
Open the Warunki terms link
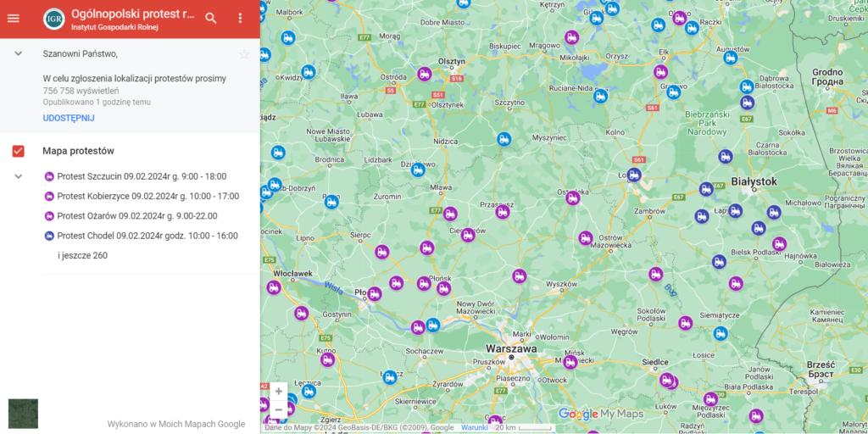coord(474,428)
